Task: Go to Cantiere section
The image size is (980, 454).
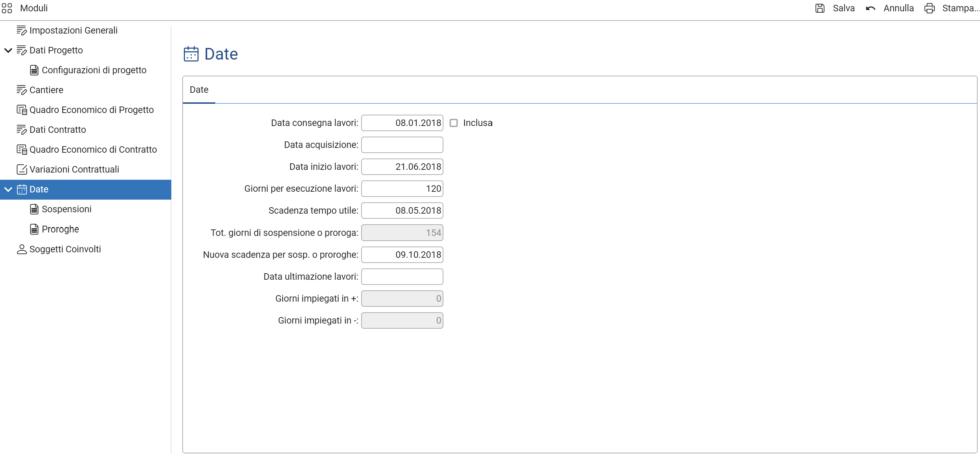Action: [46, 90]
